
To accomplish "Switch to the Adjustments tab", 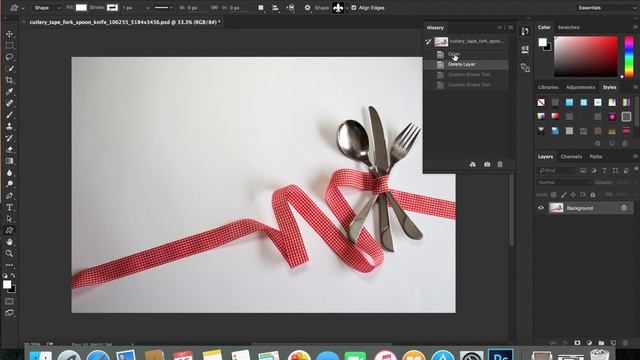I will 580,87.
